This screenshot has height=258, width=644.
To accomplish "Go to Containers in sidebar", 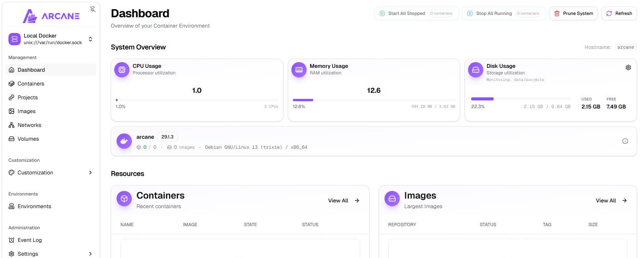I will click(x=31, y=84).
